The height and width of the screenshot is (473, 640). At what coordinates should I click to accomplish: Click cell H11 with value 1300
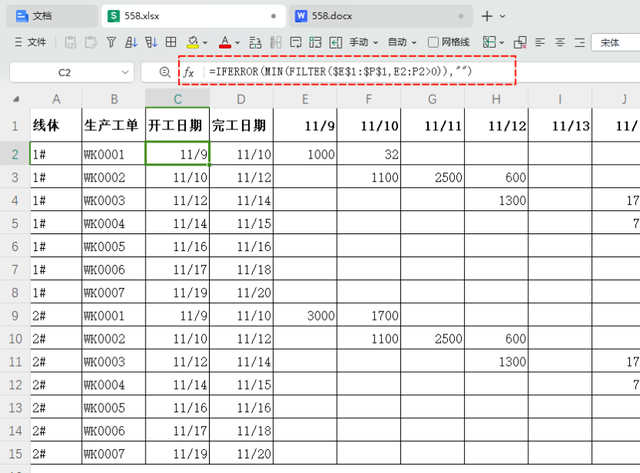pos(496,361)
